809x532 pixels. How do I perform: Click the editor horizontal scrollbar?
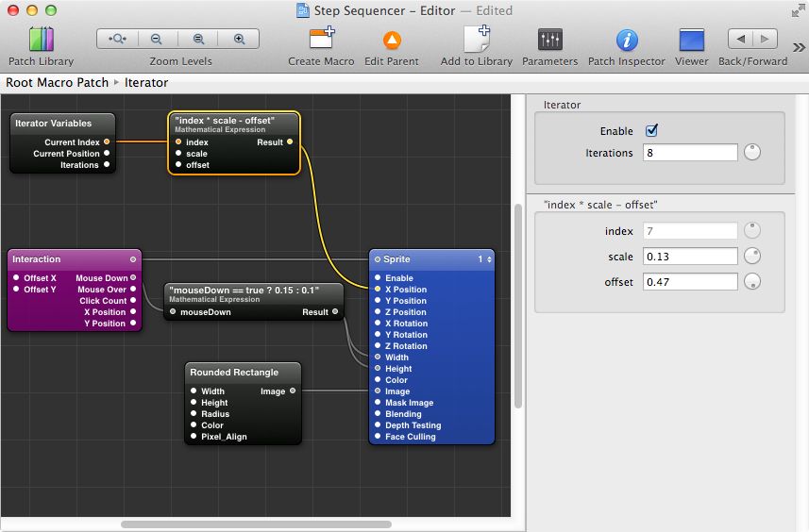(x=256, y=524)
